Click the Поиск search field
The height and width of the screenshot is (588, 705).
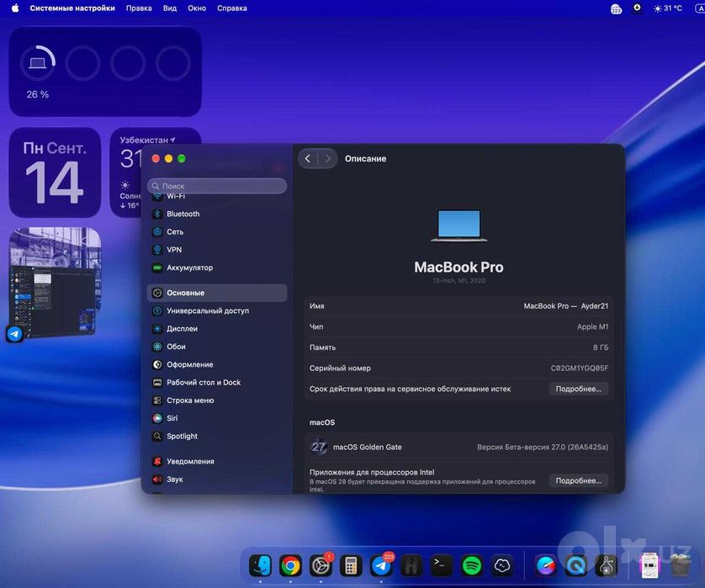click(x=217, y=186)
